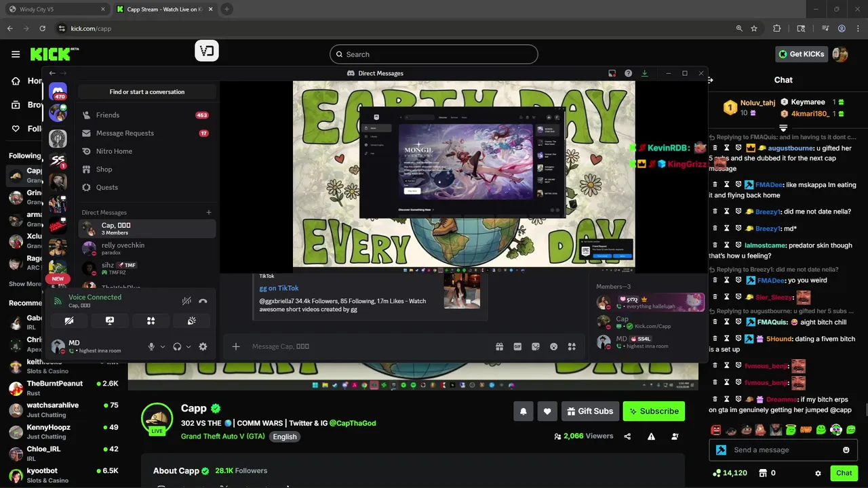Share your screen in Discord
Screen dimensions: 868x488
(x=110, y=321)
